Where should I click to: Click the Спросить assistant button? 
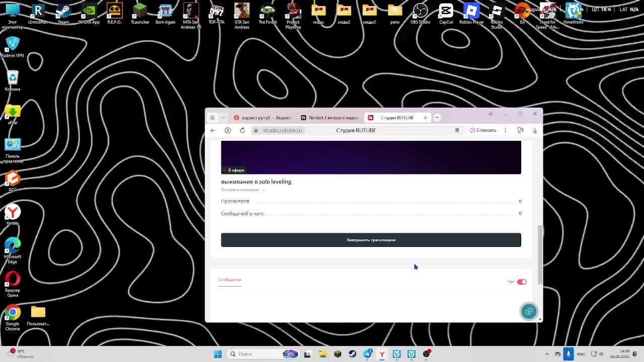[483, 130]
